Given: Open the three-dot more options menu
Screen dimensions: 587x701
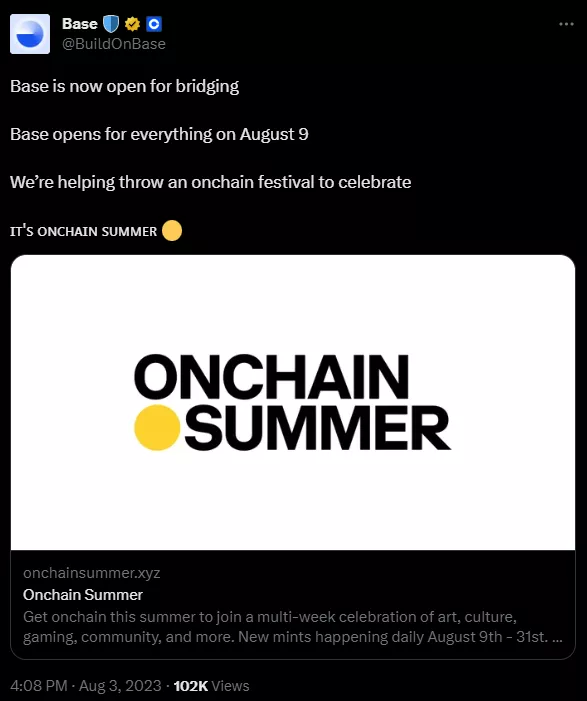Looking at the screenshot, I should click(566, 24).
